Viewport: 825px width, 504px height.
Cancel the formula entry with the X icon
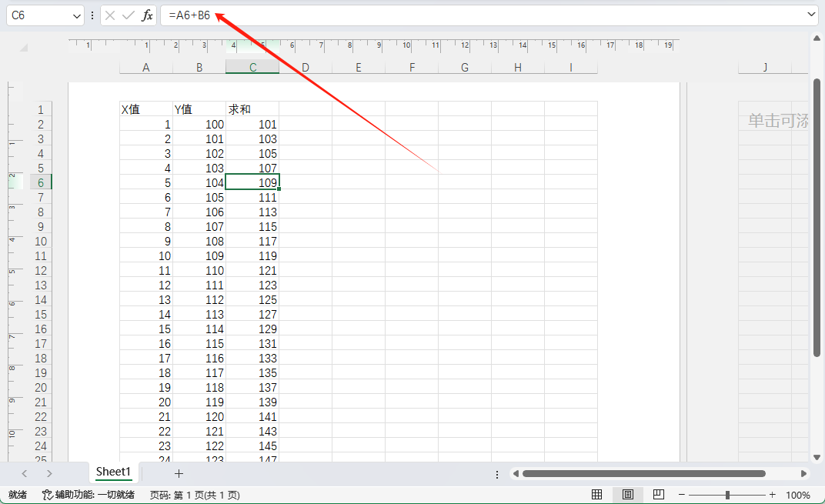tap(110, 15)
